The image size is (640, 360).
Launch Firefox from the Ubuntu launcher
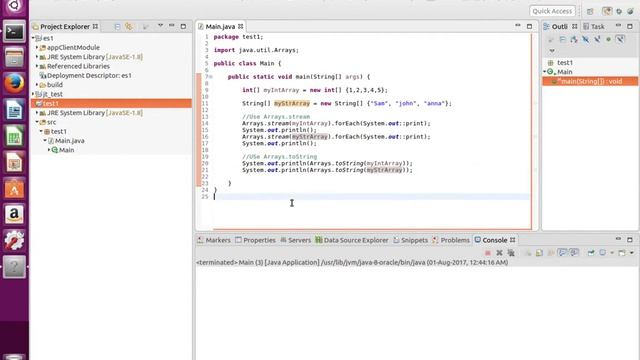tap(14, 83)
